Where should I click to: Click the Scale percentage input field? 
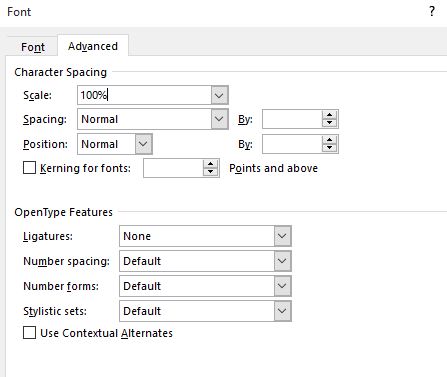(144, 95)
